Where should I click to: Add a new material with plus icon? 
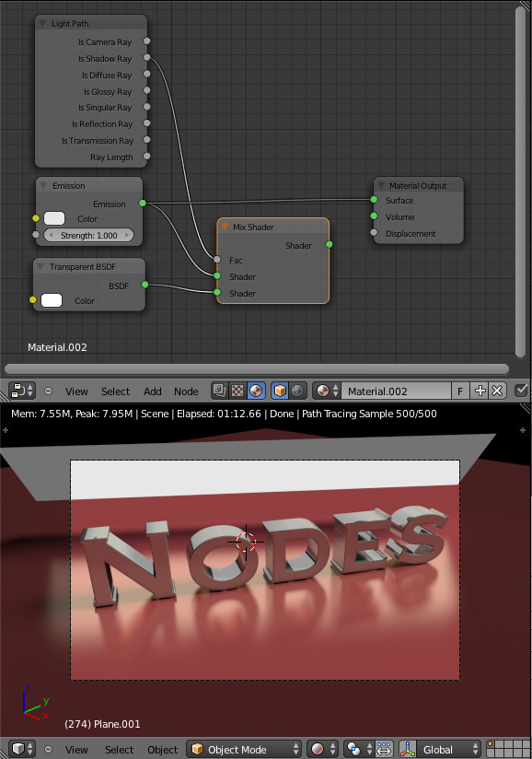coord(480,391)
